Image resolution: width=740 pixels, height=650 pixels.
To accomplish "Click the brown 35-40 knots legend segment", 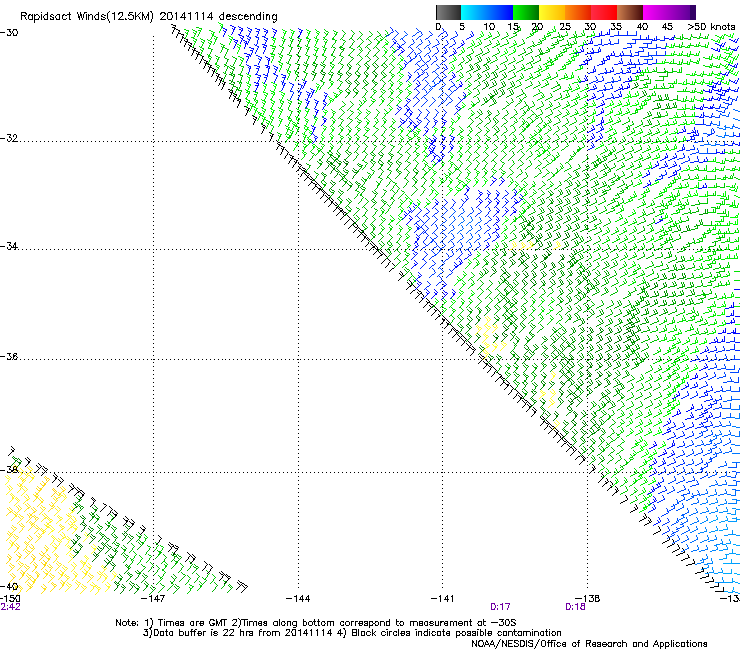I will coord(630,12).
